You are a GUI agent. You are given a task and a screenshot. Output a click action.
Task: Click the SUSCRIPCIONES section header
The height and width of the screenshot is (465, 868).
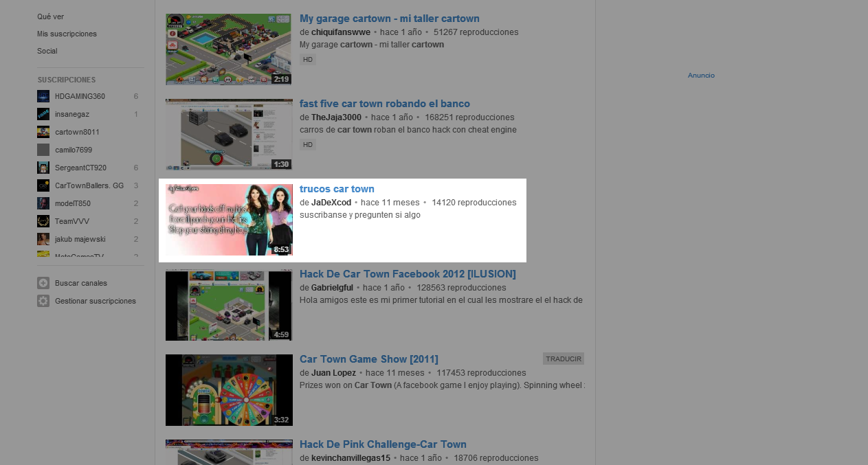67,80
